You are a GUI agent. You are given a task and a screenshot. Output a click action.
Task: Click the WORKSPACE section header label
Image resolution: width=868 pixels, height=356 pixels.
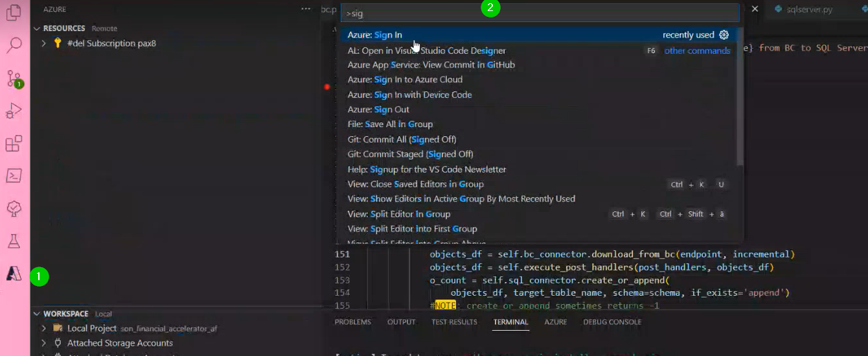point(66,314)
